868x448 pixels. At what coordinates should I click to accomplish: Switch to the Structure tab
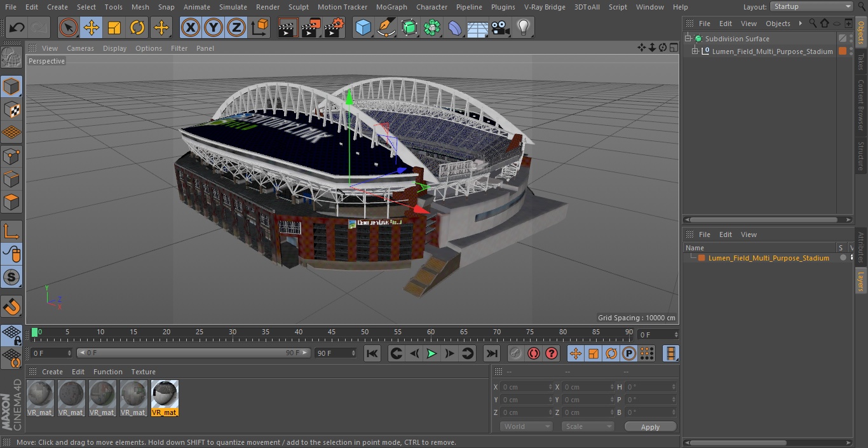click(861, 156)
